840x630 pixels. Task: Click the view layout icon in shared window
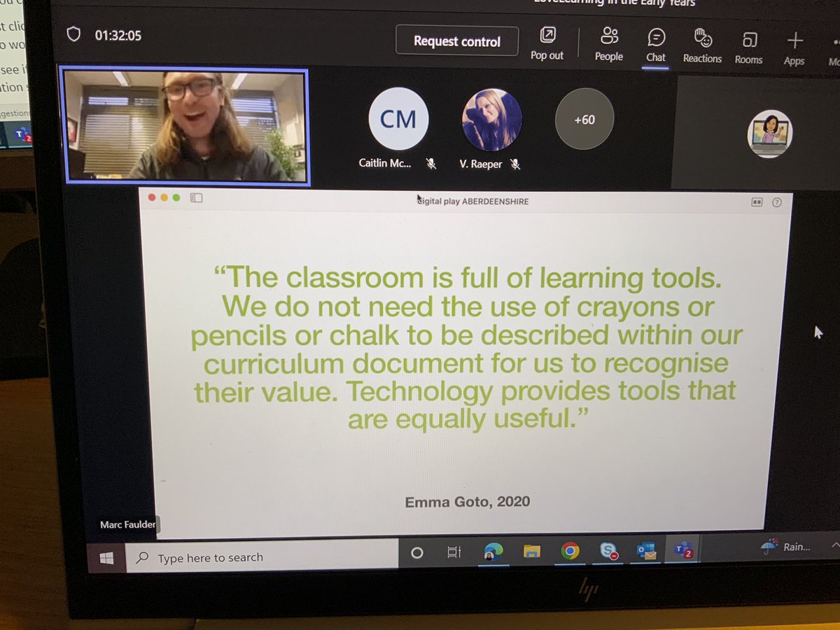[x=757, y=202]
